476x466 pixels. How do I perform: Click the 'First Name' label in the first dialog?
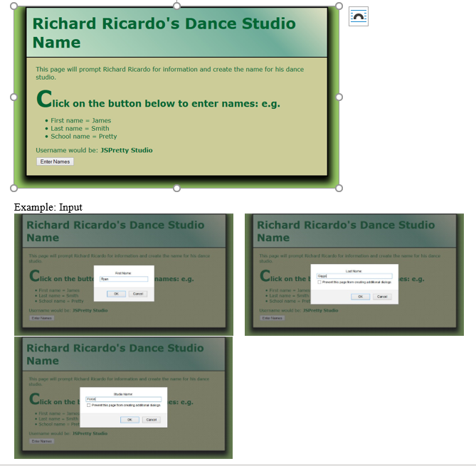(123, 273)
